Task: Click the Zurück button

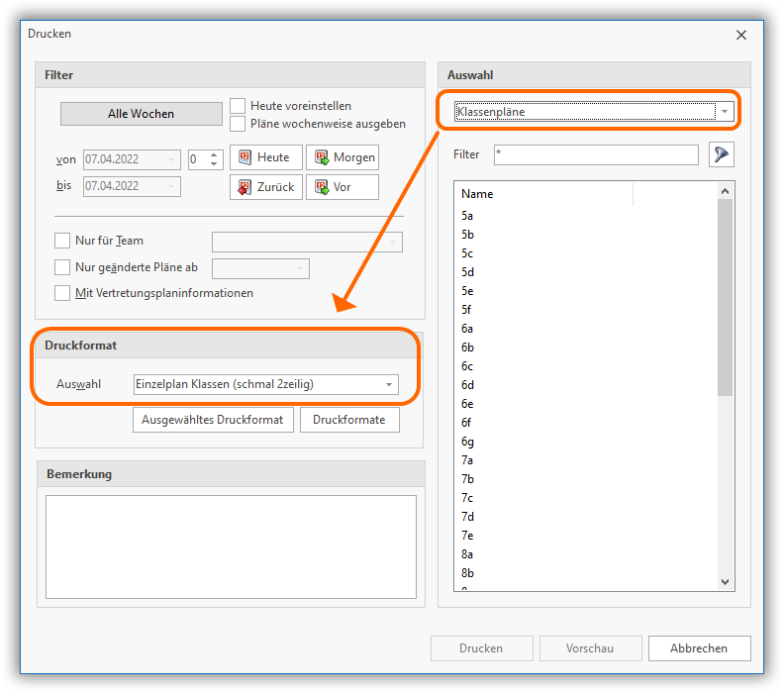Action: pos(266,187)
